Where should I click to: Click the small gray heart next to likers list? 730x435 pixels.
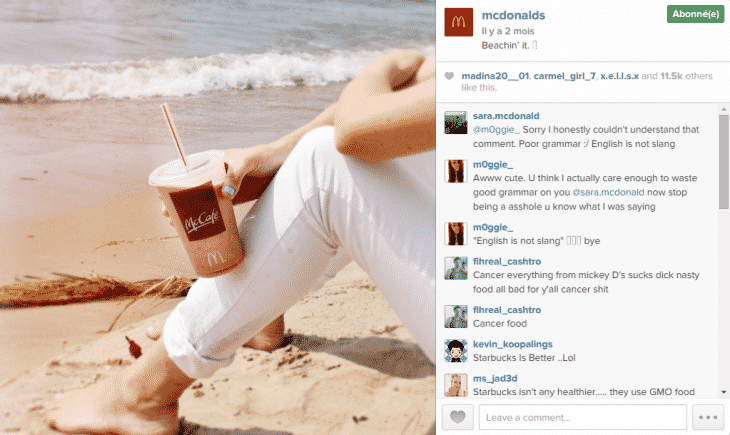(x=449, y=76)
